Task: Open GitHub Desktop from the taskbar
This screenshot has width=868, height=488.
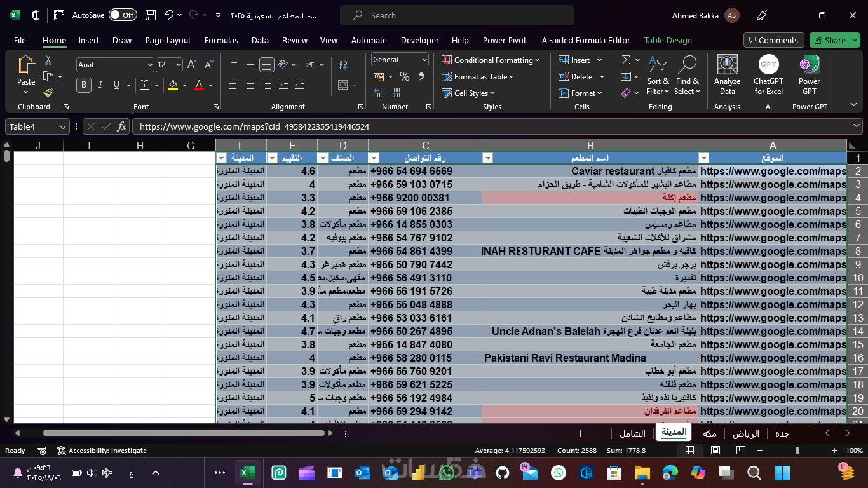Action: [x=503, y=473]
